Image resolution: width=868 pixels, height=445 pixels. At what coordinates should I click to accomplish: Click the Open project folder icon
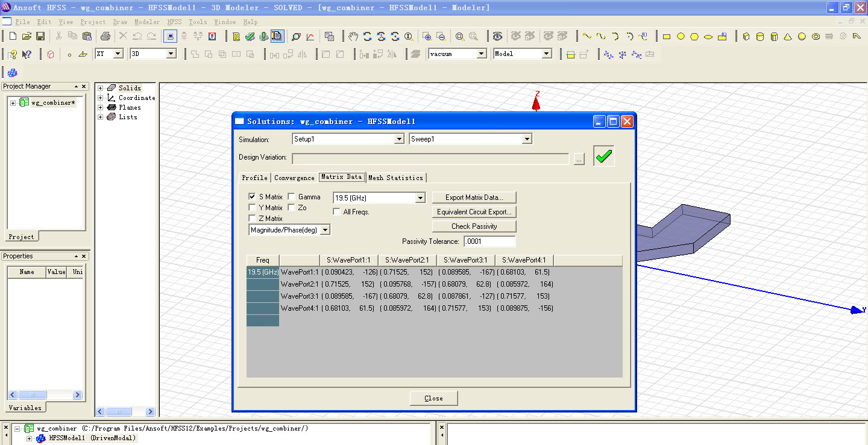point(27,36)
